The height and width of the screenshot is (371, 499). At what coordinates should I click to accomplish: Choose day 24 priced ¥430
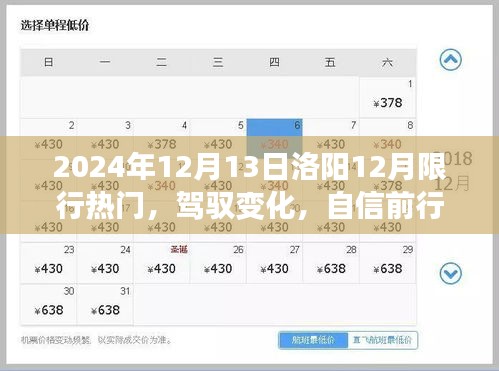pyautogui.click(x=105, y=263)
